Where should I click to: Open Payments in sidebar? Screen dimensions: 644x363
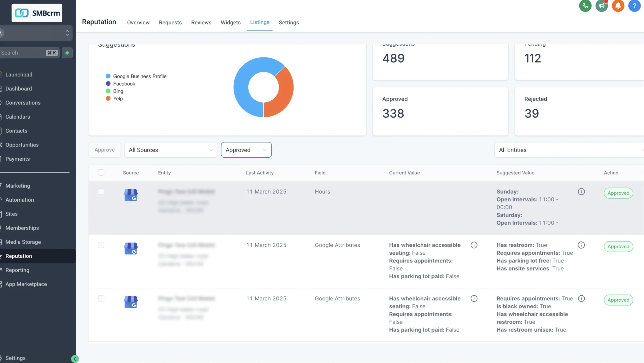[18, 159]
